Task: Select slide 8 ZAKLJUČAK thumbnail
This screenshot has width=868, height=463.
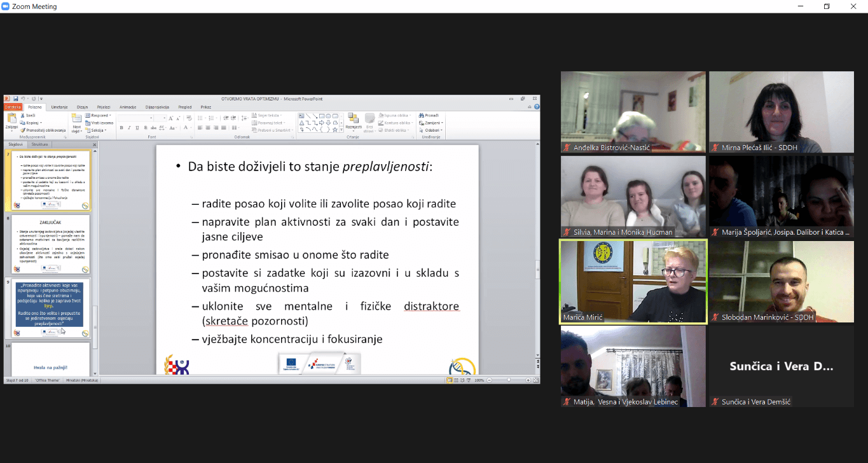Action: 51,244
